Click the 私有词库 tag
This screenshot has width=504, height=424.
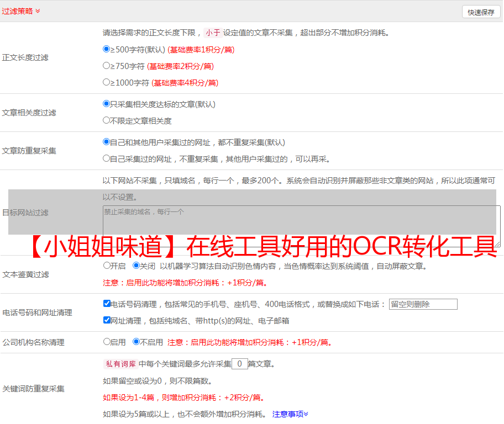pos(121,364)
